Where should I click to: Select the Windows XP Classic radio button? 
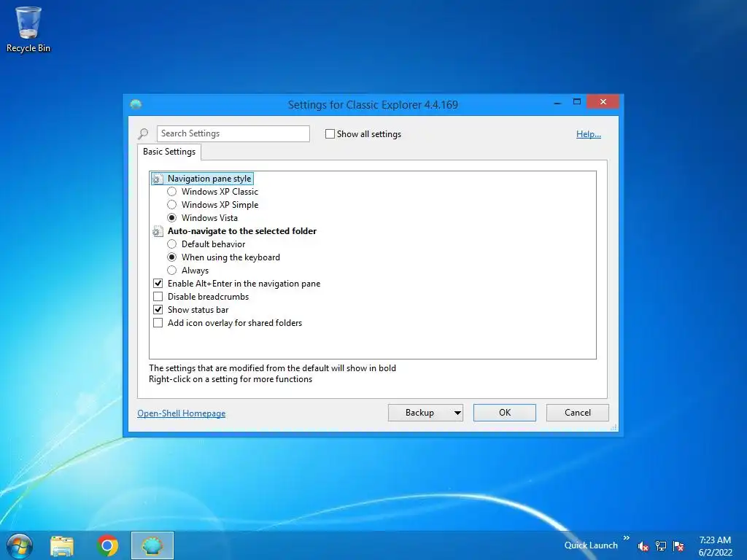click(x=172, y=192)
